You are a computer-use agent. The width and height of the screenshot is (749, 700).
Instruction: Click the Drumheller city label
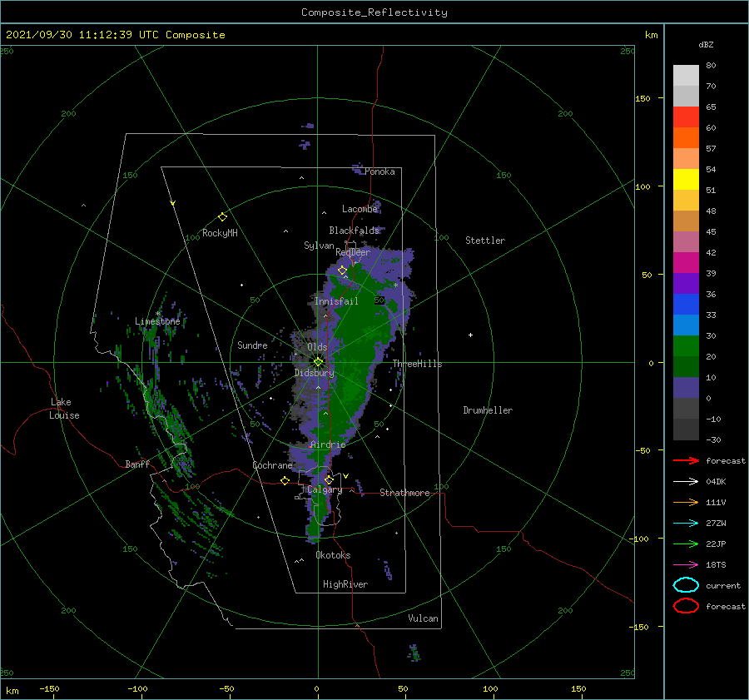coord(488,410)
